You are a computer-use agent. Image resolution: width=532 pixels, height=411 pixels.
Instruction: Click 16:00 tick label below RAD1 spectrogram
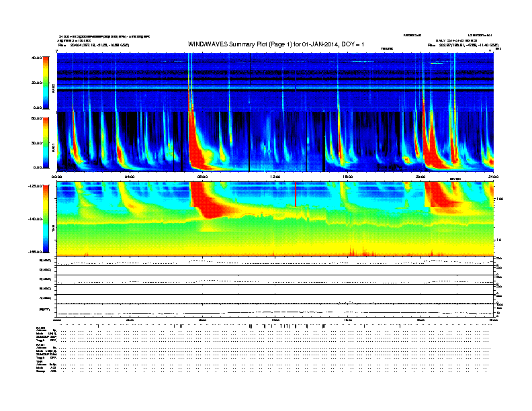coord(348,177)
